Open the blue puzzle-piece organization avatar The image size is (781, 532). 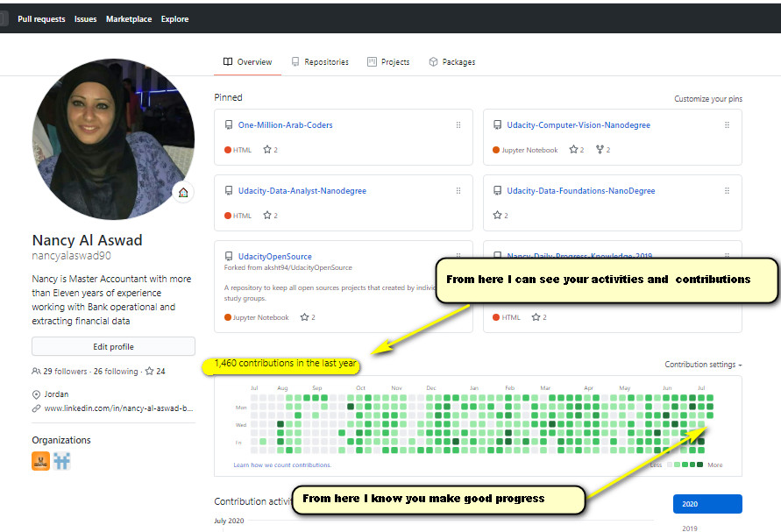pyautogui.click(x=61, y=460)
